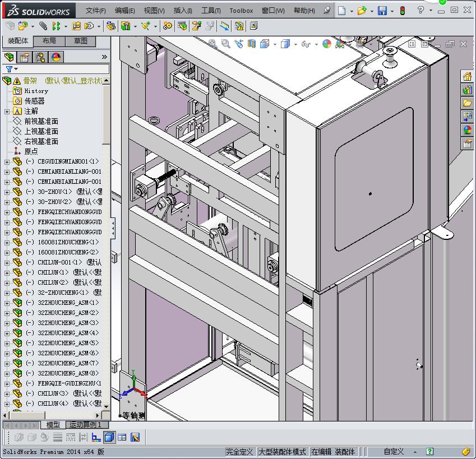476x459 pixels.
Task: Open the Display Style cube dropdown arrow
Action: click(295, 44)
